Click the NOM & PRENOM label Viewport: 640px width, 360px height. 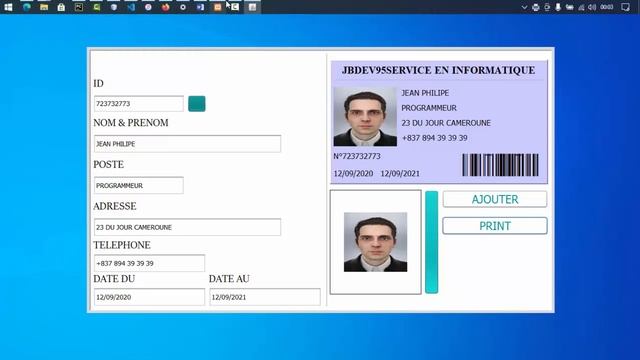131,123
